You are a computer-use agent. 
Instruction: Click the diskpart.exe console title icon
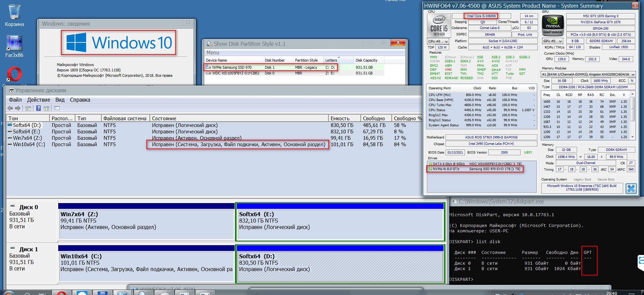454,201
